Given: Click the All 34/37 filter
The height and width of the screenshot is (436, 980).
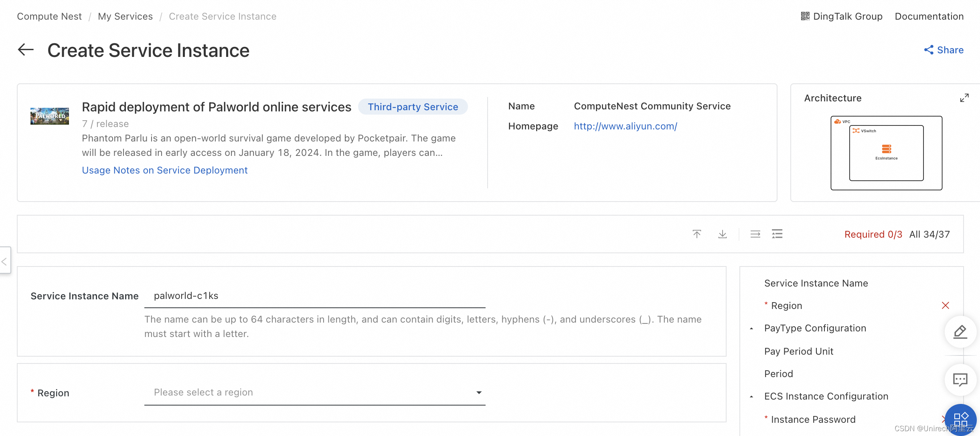Looking at the screenshot, I should [x=929, y=234].
